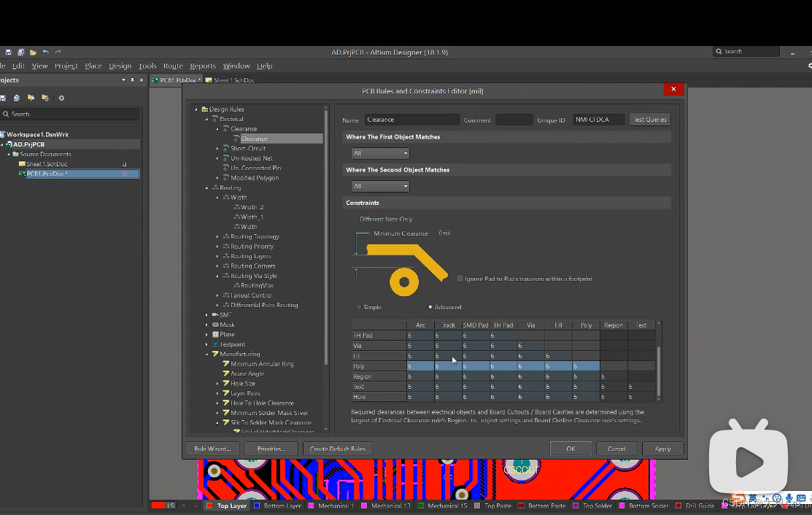
Task: Open the First Object Matches dropdown
Action: pos(380,153)
